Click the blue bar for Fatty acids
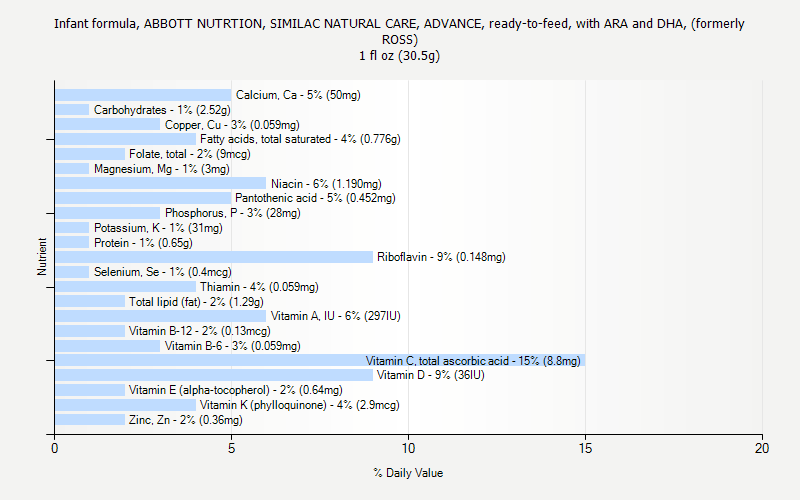The width and height of the screenshot is (800, 500). pyautogui.click(x=126, y=139)
